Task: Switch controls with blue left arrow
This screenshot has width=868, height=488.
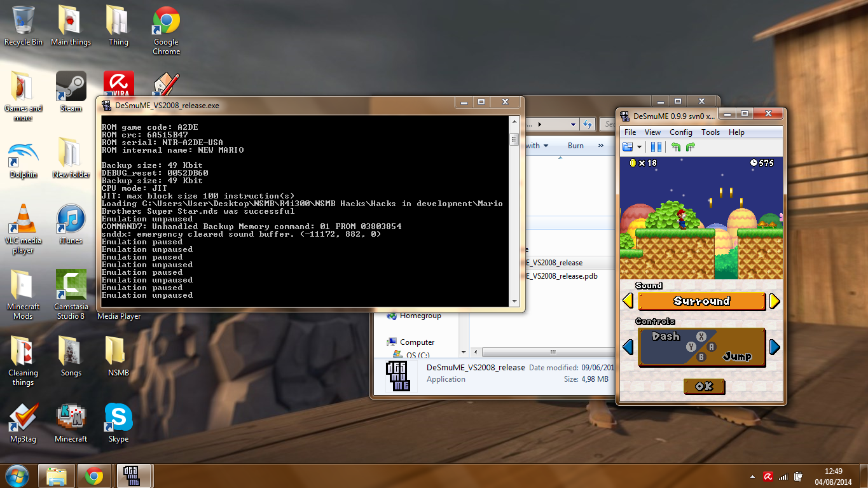Action: click(x=628, y=347)
